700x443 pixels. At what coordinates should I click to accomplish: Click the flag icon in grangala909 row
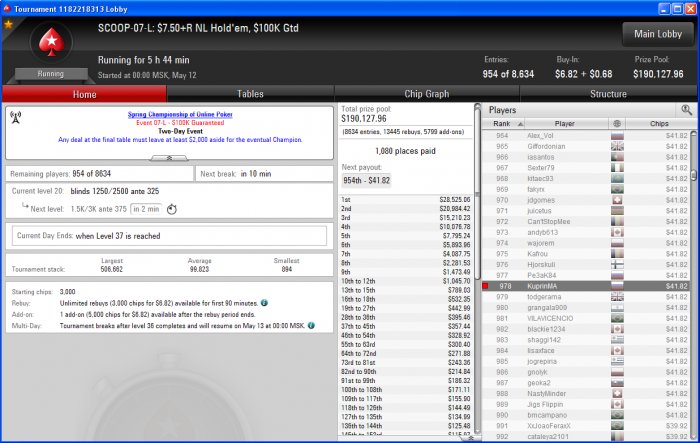coord(617,308)
